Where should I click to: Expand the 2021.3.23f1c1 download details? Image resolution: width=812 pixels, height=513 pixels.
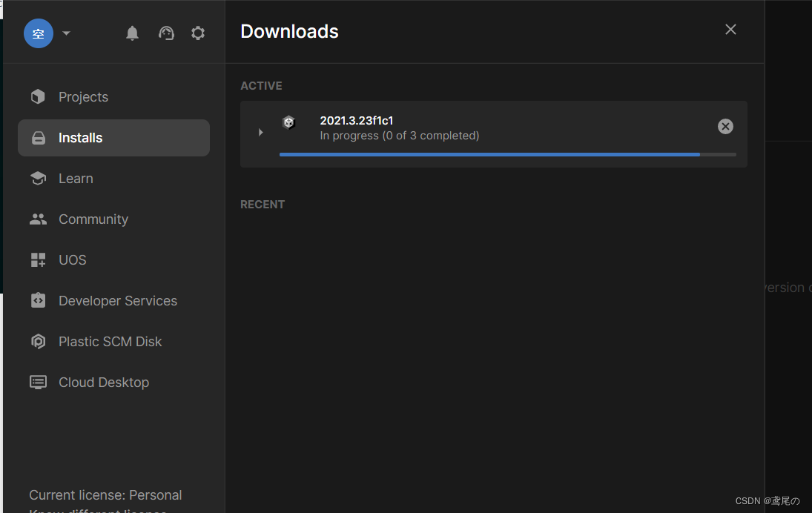[260, 133]
